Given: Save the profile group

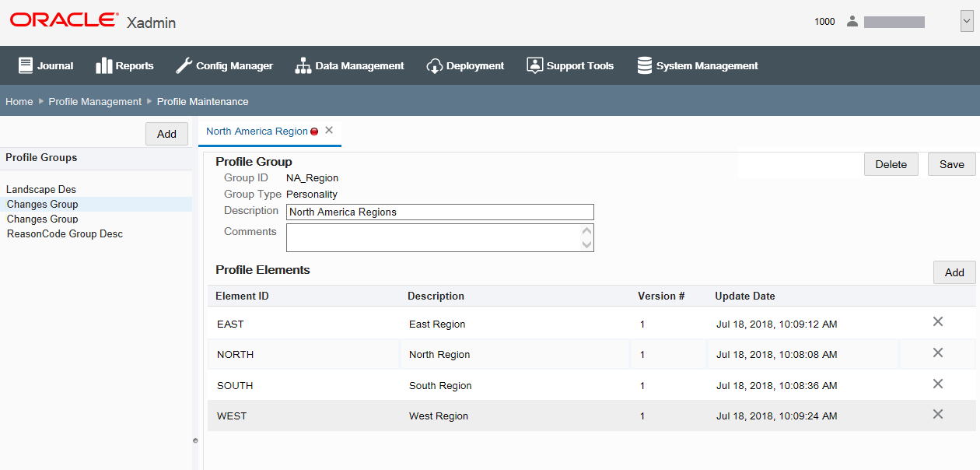Looking at the screenshot, I should [951, 164].
